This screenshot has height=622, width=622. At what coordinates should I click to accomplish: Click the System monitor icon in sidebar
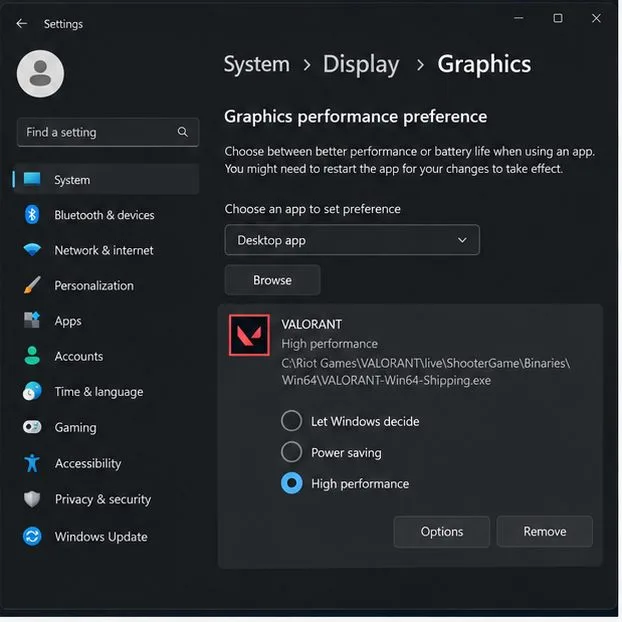point(32,179)
